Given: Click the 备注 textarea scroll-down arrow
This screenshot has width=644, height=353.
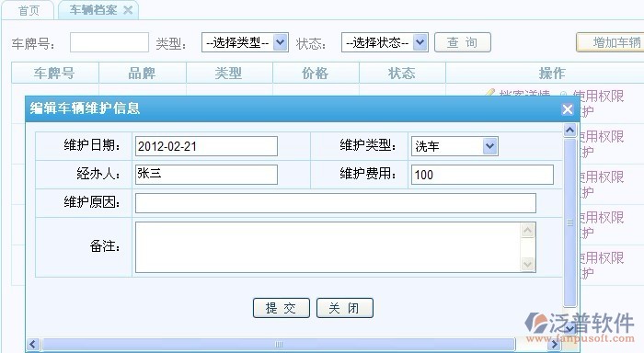Looking at the screenshot, I should pos(527,264).
